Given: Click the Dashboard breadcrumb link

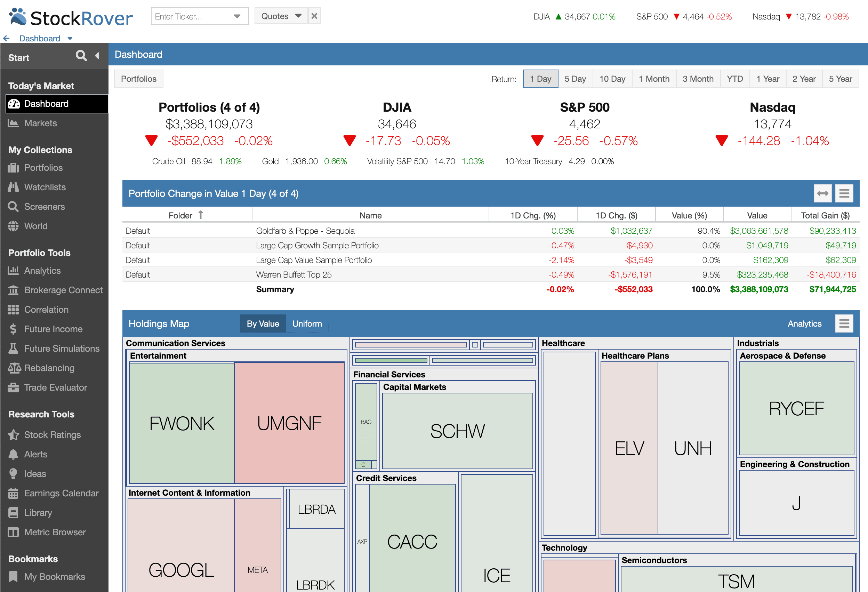Looking at the screenshot, I should click(40, 39).
